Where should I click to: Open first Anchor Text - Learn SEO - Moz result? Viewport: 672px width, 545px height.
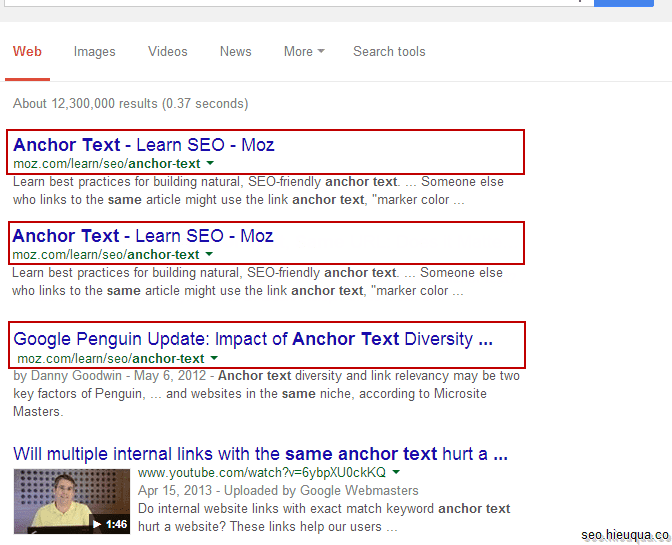144,145
